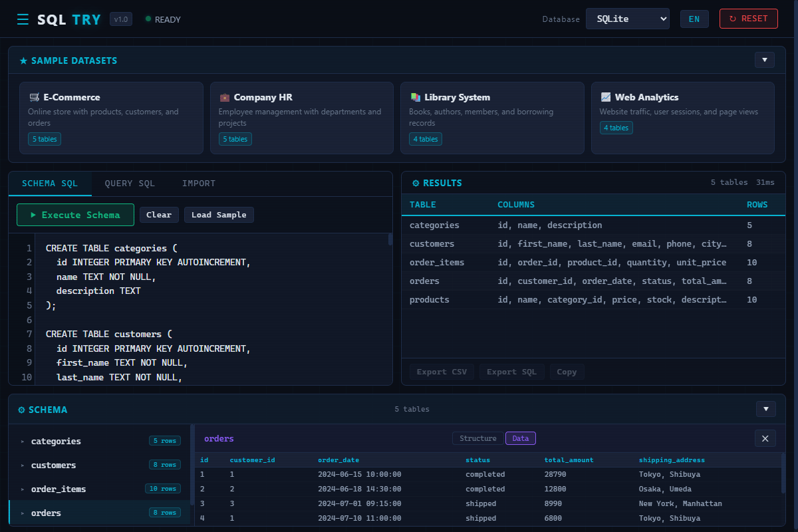
Task: Switch to the QUERY SQL tab
Action: click(x=130, y=184)
